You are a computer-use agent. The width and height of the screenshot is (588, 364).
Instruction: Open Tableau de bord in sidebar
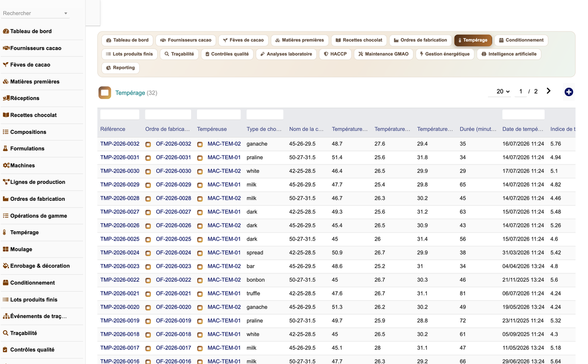31,31
